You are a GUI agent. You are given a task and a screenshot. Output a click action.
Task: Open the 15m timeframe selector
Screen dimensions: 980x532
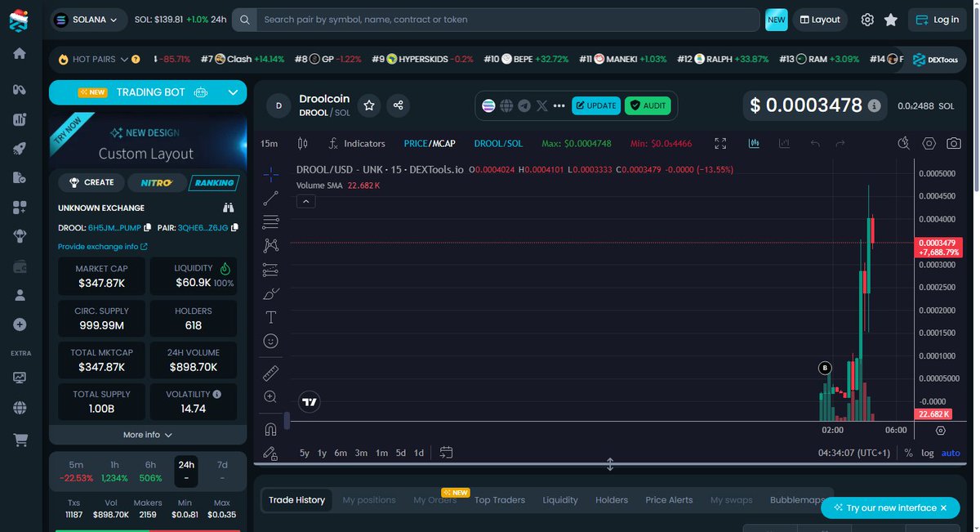pyautogui.click(x=269, y=143)
